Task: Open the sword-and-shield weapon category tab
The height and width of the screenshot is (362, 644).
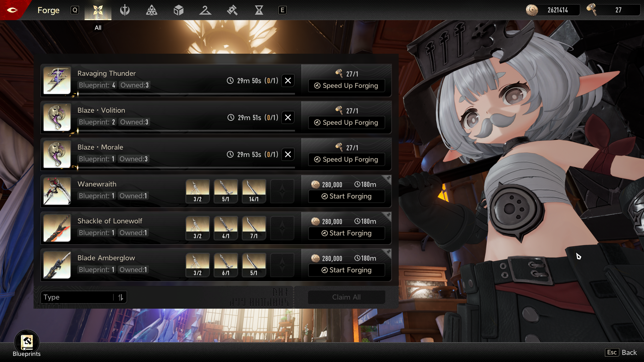Action: (125, 10)
